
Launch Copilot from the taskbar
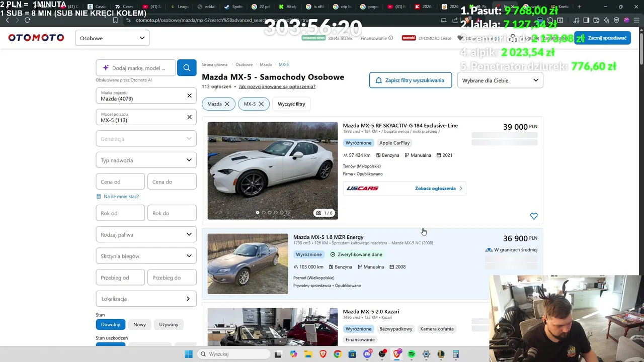point(293,354)
